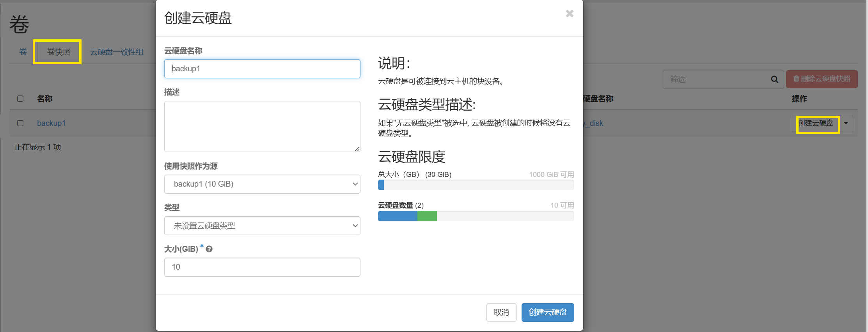This screenshot has width=868, height=332.
Task: Click the backup1 snapshot link in the table
Action: tap(51, 123)
